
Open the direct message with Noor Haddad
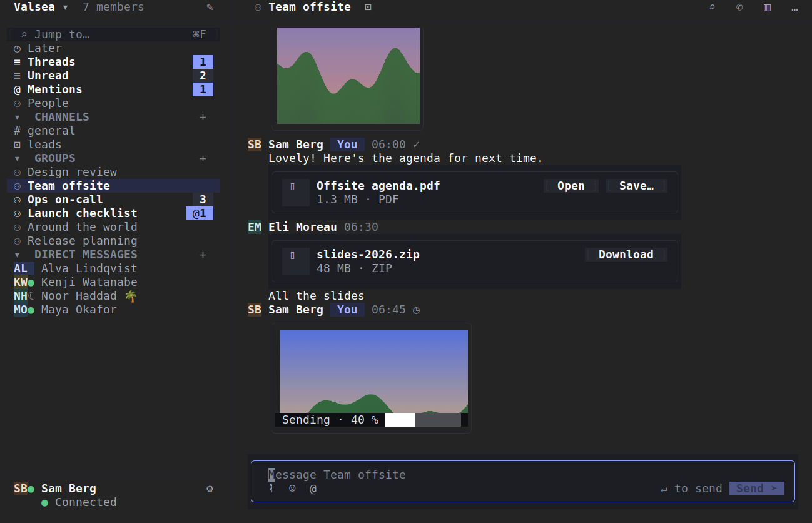click(x=113, y=296)
